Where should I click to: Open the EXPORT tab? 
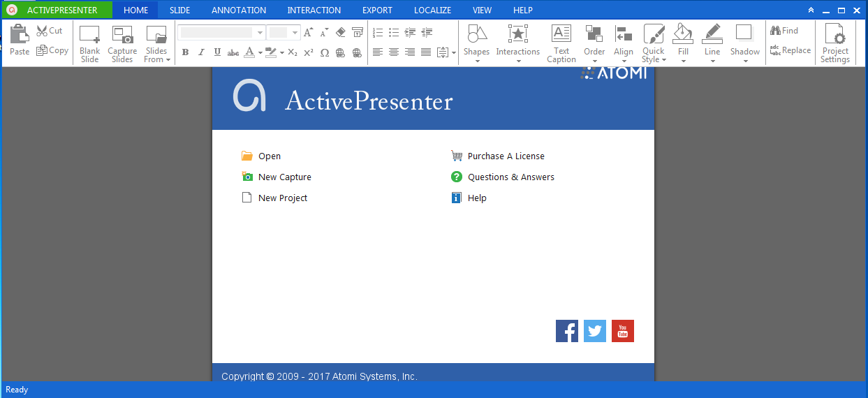[377, 10]
